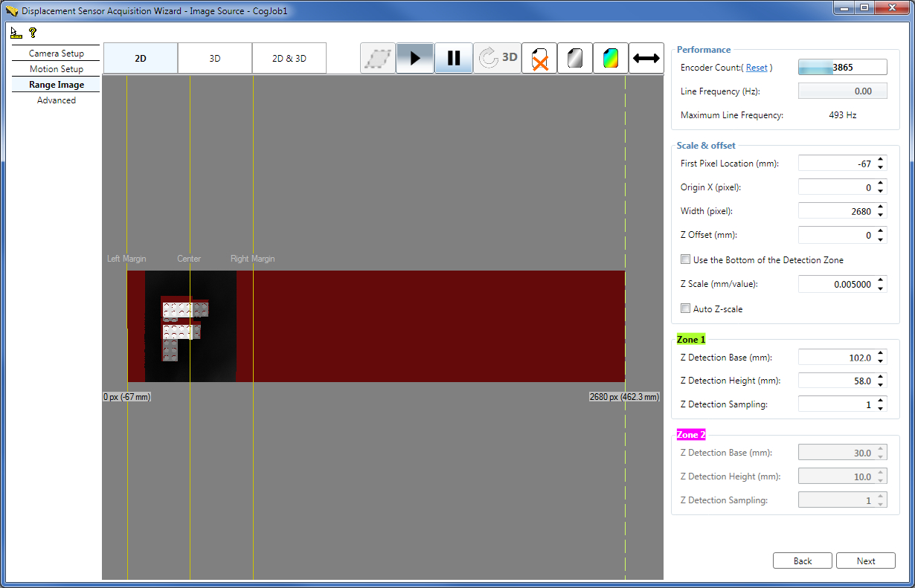Screen dimensions: 915x588
Task: Switch display to grayscale palette
Action: tap(574, 57)
